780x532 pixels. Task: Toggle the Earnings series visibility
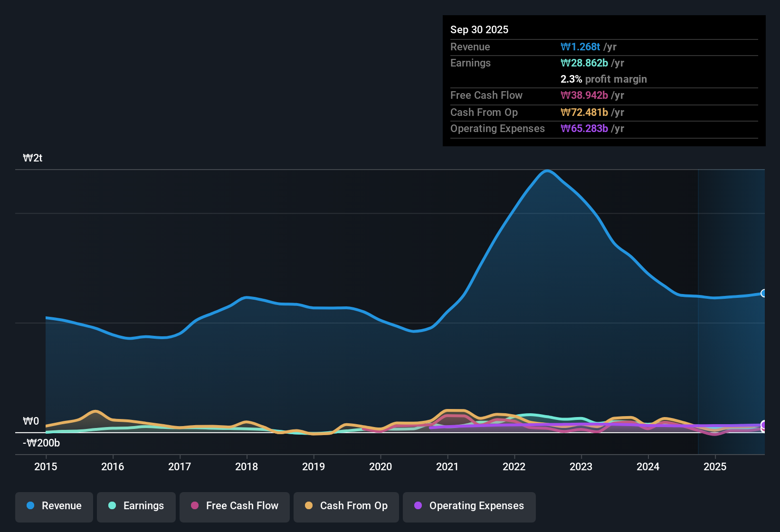[136, 506]
